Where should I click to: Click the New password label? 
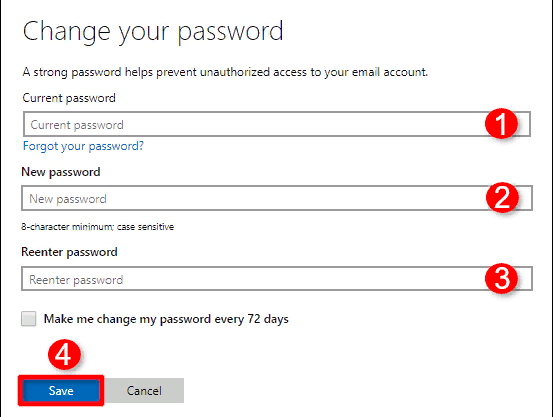coord(61,172)
